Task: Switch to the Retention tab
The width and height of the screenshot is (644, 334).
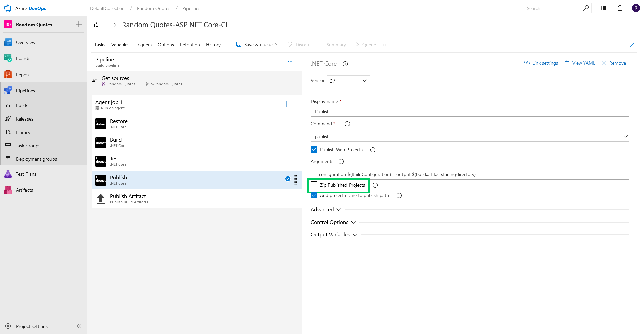Action: 190,45
